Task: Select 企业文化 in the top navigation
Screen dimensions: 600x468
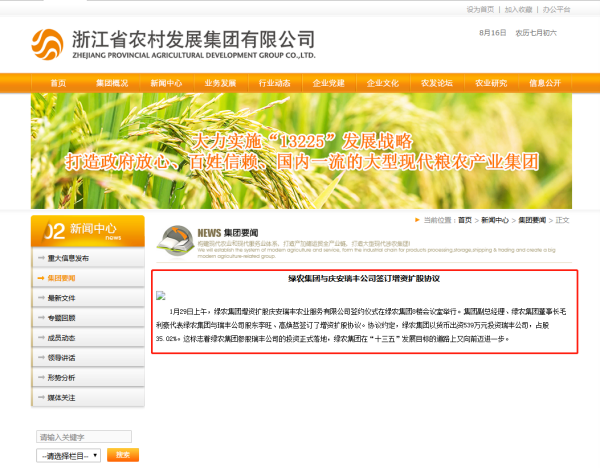Action: tap(382, 83)
